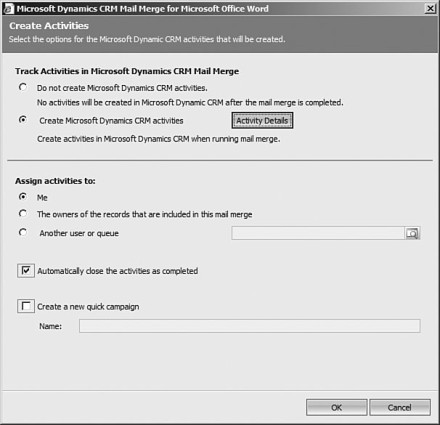Confirm the dialog with OK

pos(337,407)
